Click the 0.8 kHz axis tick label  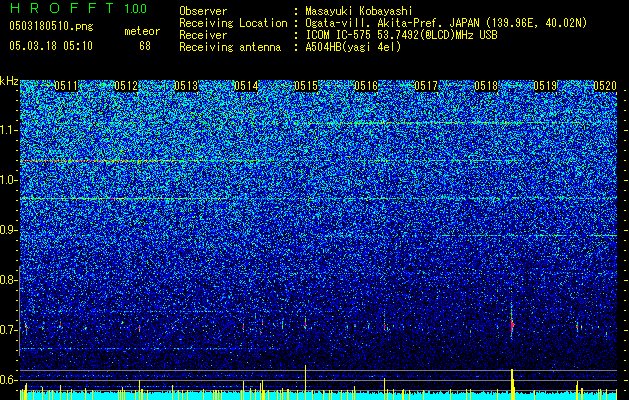point(7,280)
